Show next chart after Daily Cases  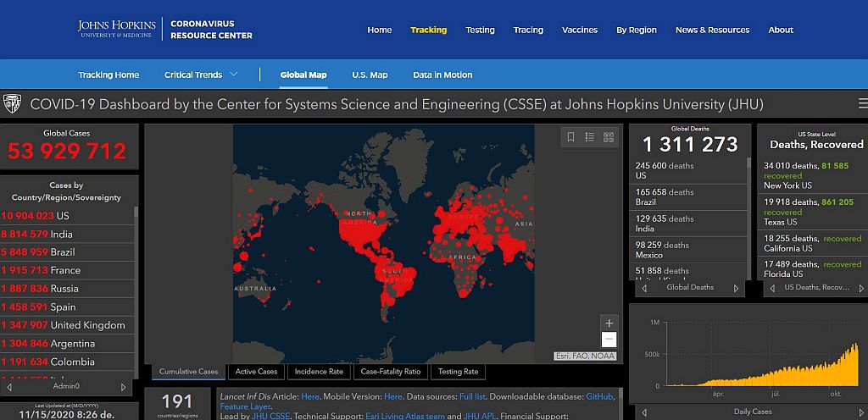[x=862, y=412]
